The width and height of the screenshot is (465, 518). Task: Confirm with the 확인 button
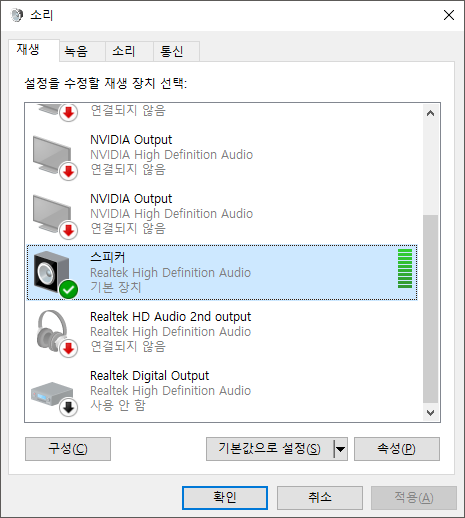click(x=225, y=498)
